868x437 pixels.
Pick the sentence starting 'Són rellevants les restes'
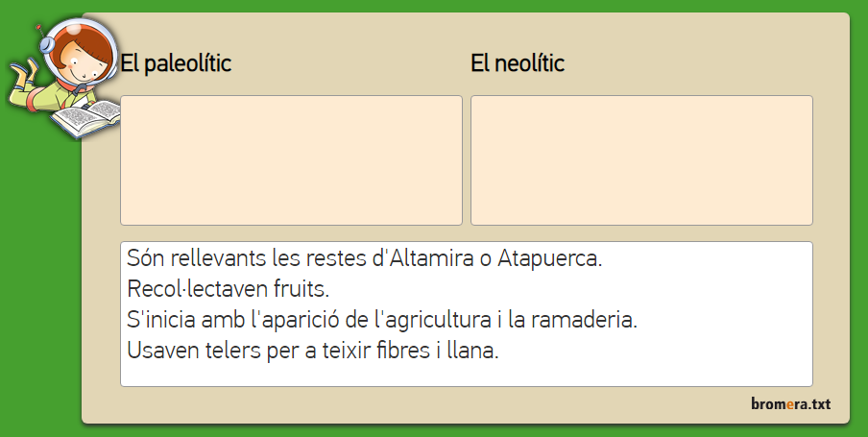coord(364,258)
